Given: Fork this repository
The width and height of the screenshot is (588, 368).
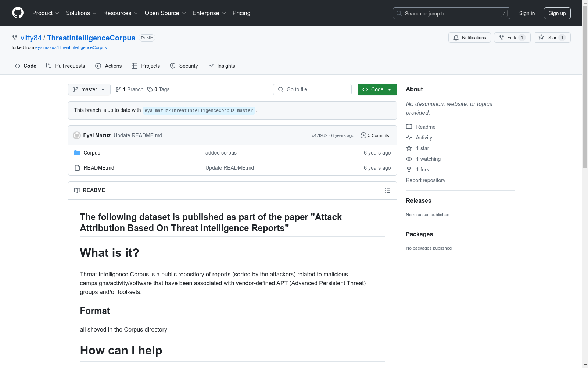Looking at the screenshot, I should point(512,38).
